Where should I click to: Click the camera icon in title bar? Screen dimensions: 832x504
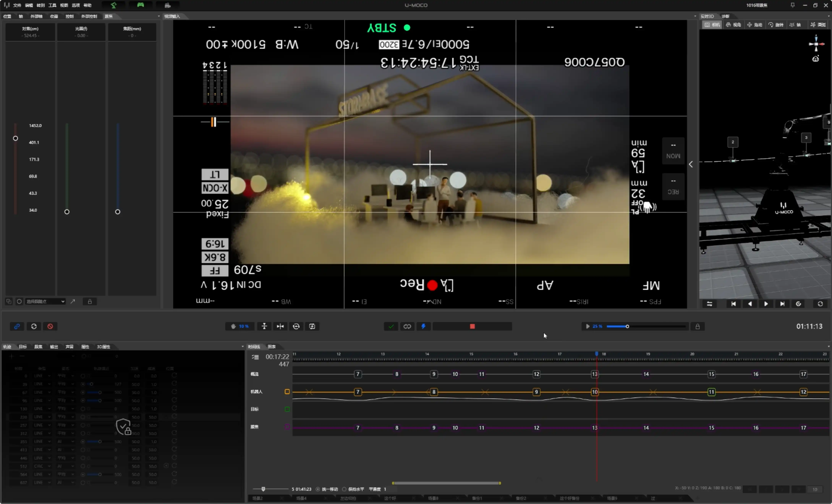point(168,5)
